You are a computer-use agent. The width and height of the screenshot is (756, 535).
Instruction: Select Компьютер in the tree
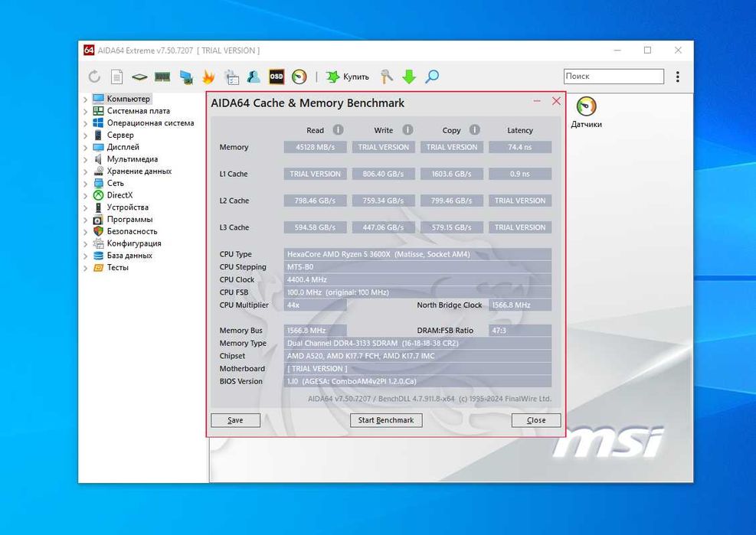tap(128, 99)
